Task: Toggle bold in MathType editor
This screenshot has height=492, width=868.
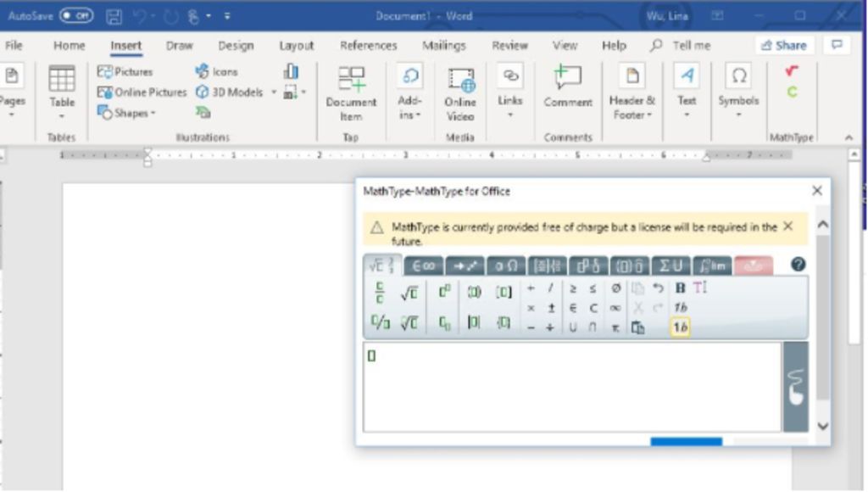Action: 680,288
